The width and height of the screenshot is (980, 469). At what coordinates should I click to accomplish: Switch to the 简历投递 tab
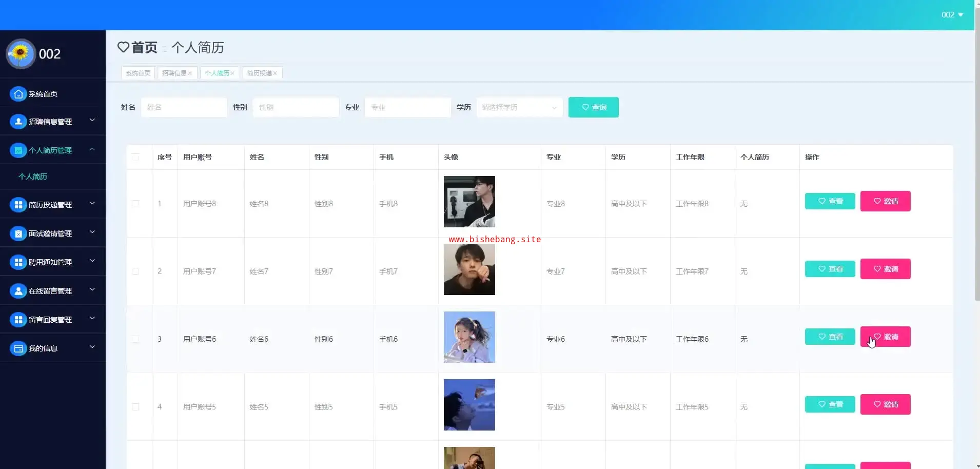click(259, 73)
